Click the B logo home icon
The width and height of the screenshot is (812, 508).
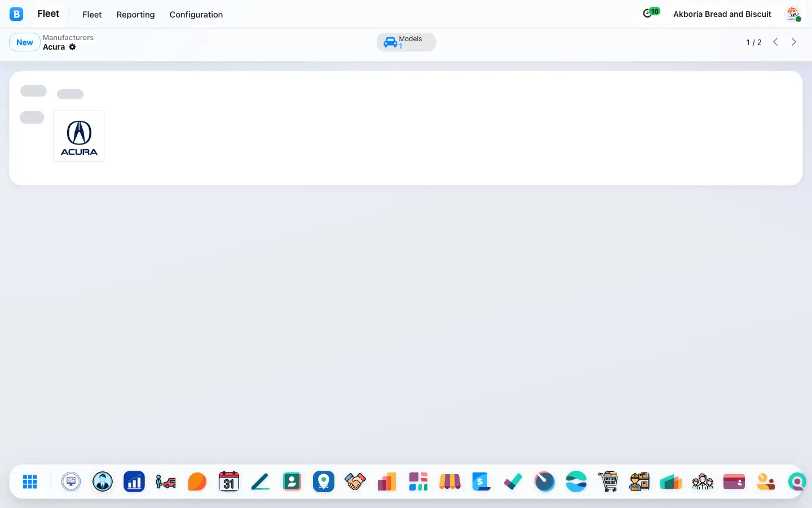click(16, 14)
